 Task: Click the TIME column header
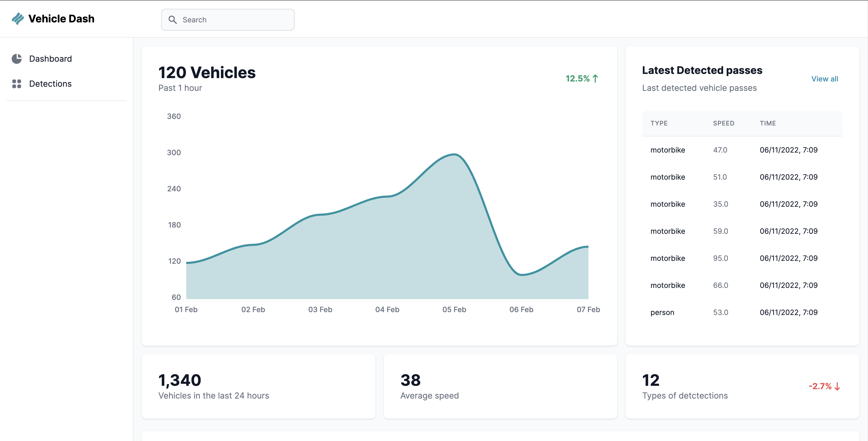pos(768,123)
